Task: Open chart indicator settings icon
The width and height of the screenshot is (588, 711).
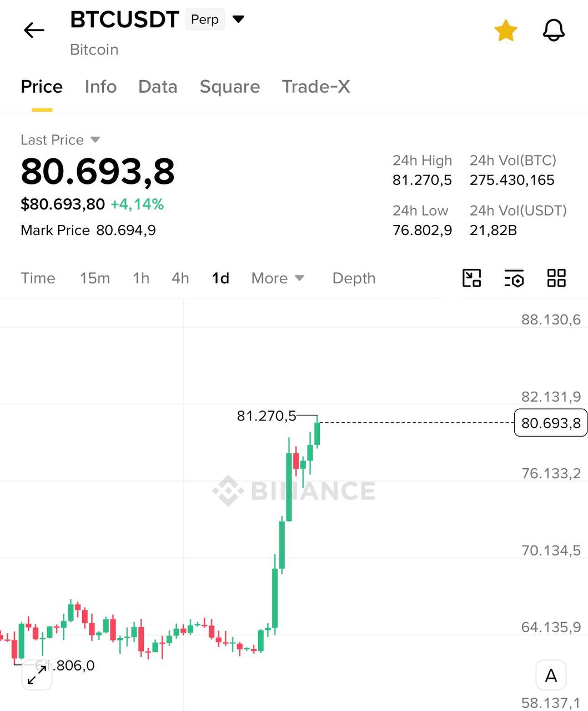Action: (x=514, y=278)
